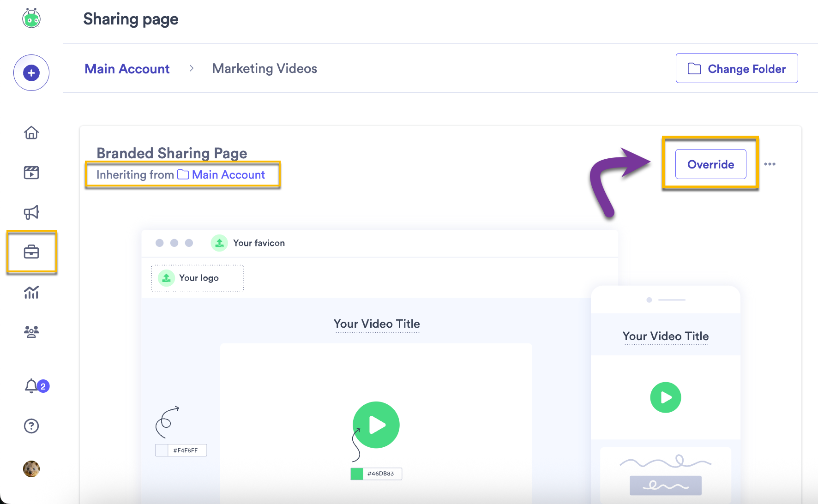Open the analytics chart icon
This screenshot has width=818, height=504.
(31, 292)
